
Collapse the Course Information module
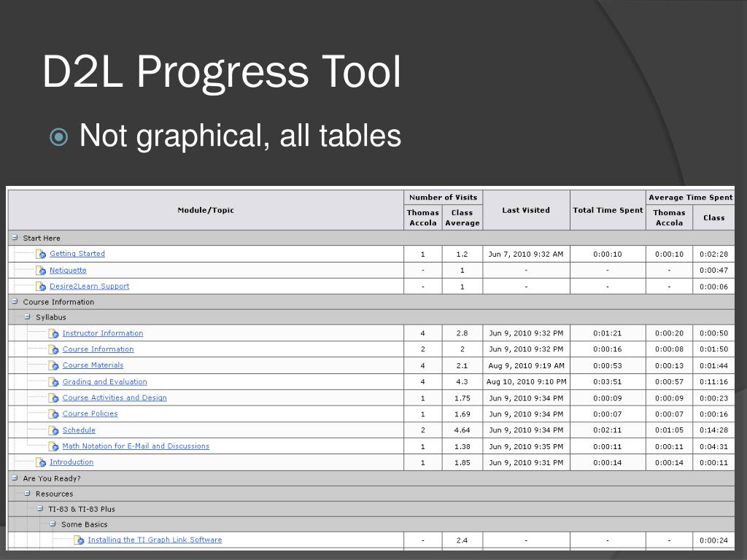pyautogui.click(x=15, y=301)
